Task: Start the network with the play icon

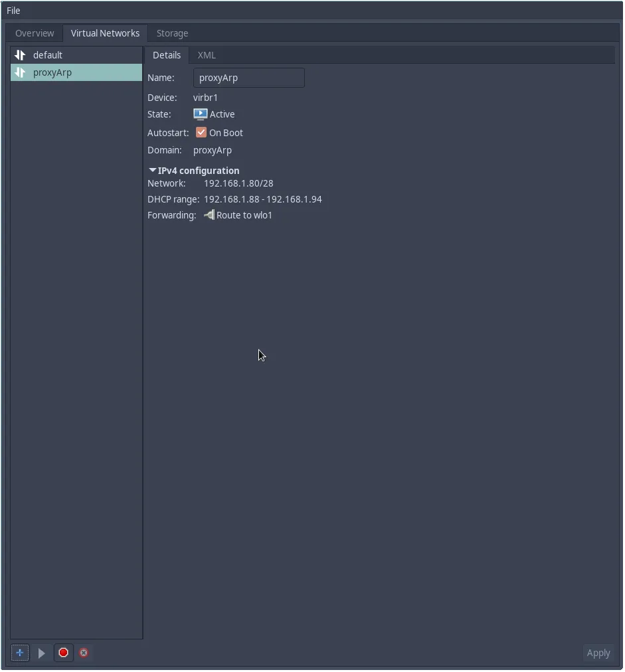Action: (x=42, y=653)
